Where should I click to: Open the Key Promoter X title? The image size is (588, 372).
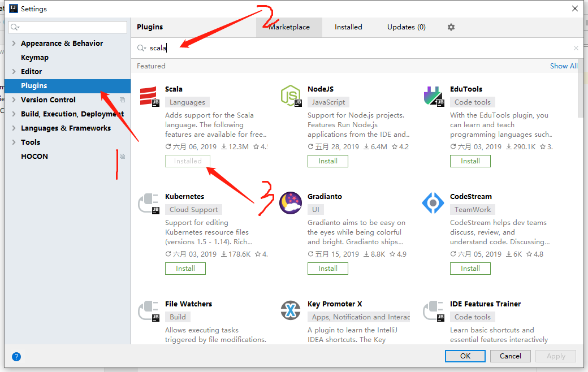[335, 304]
